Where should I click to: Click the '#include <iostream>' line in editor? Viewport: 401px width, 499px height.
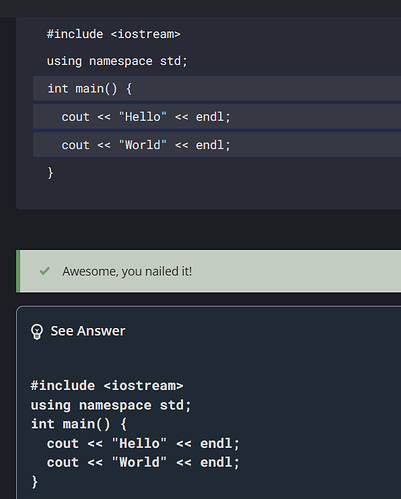tap(114, 34)
